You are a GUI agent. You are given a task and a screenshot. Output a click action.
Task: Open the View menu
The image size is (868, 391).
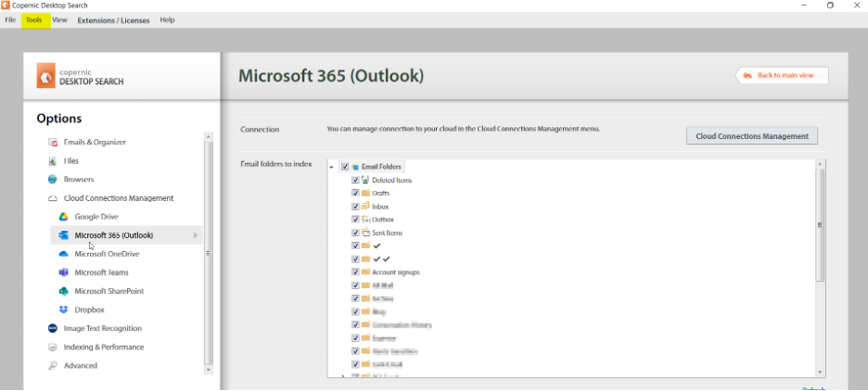59,19
